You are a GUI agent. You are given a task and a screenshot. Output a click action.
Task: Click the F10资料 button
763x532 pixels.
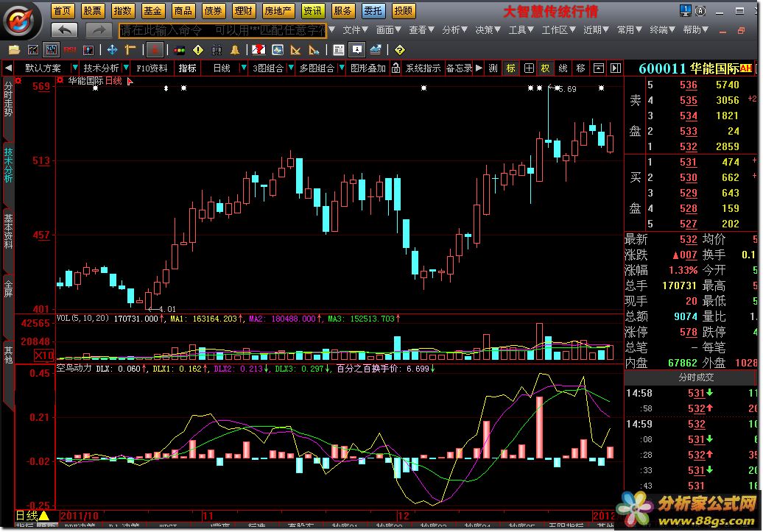(152, 68)
